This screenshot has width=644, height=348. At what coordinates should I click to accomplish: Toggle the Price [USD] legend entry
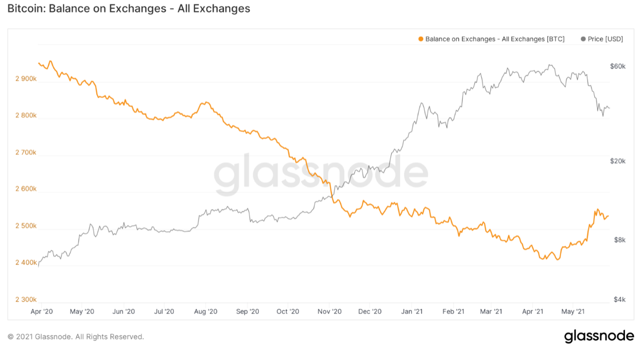[602, 39]
